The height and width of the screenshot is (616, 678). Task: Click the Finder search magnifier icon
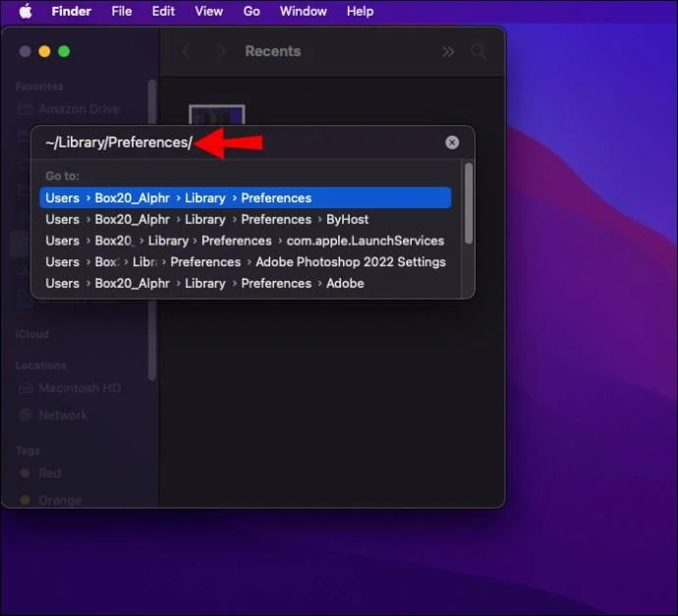point(479,51)
